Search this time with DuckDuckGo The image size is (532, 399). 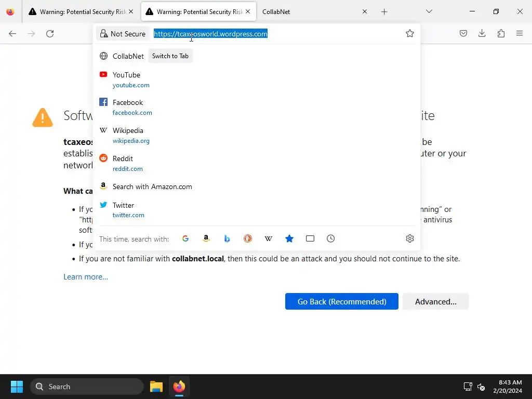[x=248, y=238]
